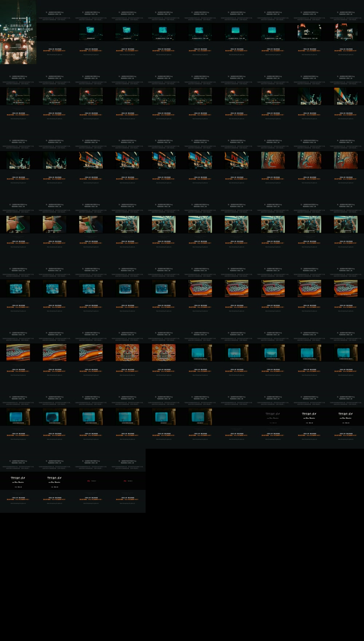The height and width of the screenshot is (641, 364).
Task: Open the last frame in the top row
Action: pos(346,32)
